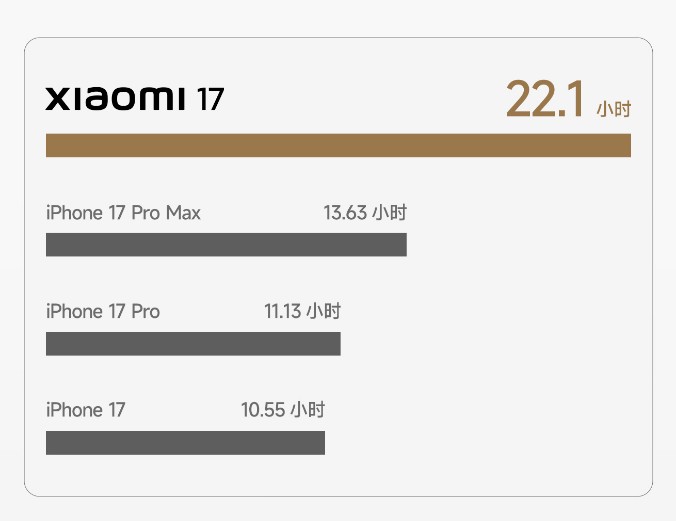This screenshot has width=676, height=521.
Task: Click the end of the 10.55-hour bar
Action: click(320, 442)
